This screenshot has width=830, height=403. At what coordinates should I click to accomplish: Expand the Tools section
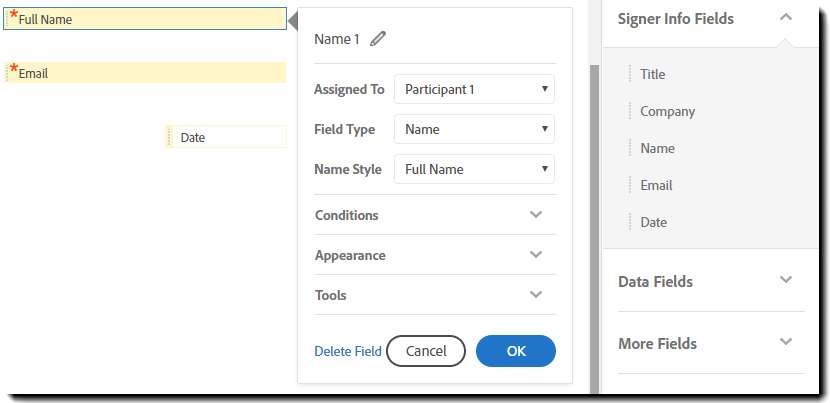point(535,295)
